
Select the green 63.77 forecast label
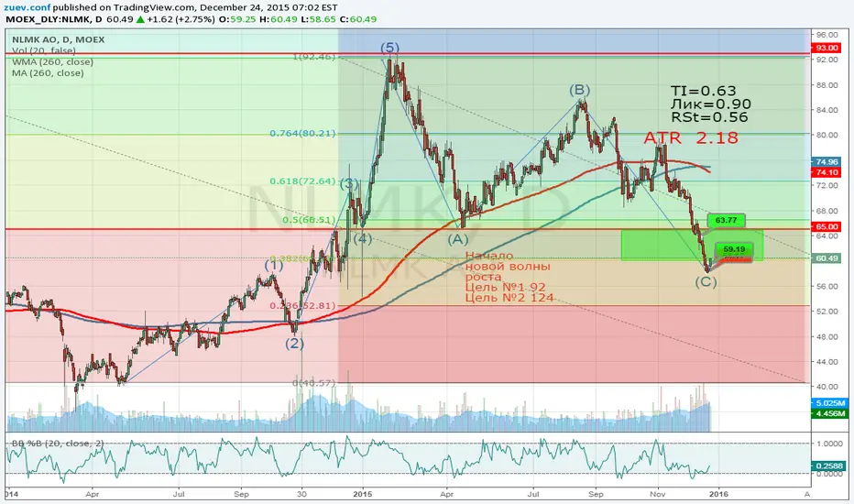tap(726, 220)
